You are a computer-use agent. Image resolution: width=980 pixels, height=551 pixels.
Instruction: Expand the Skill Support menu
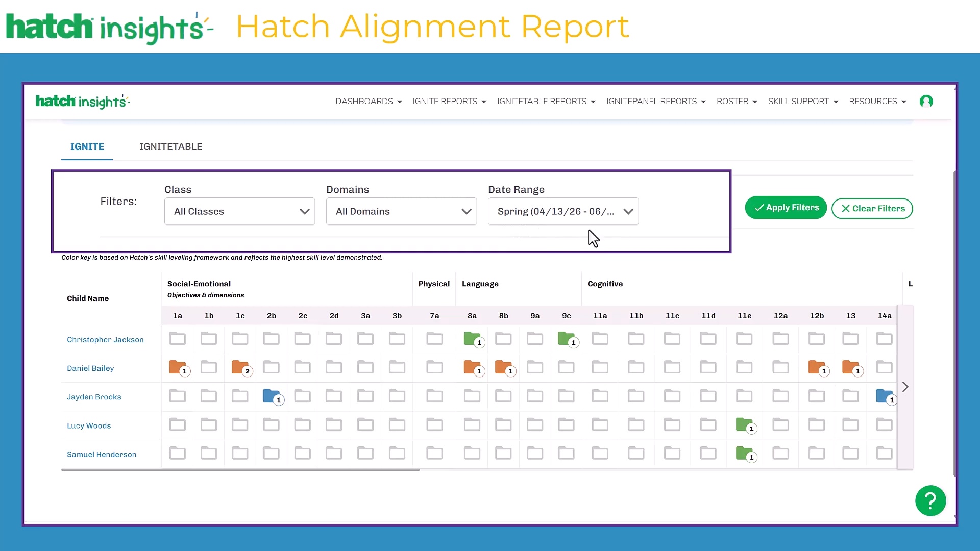803,102
